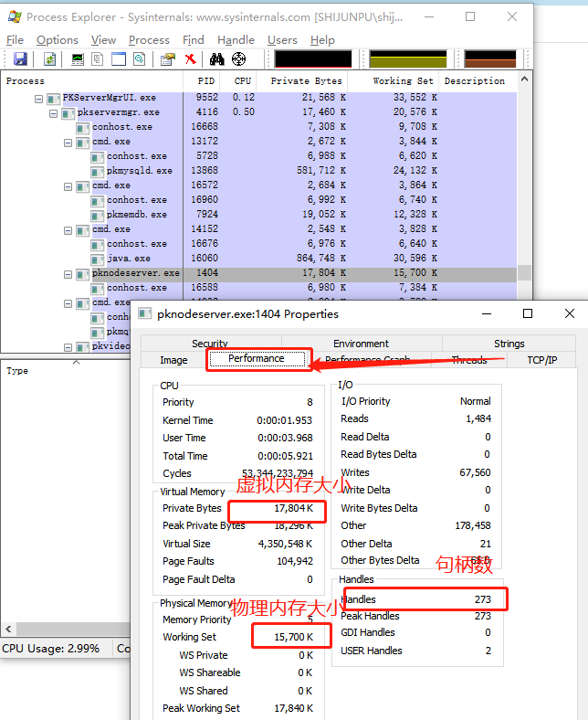Toggle the Show Lower Pane toolbar icon

[119, 58]
